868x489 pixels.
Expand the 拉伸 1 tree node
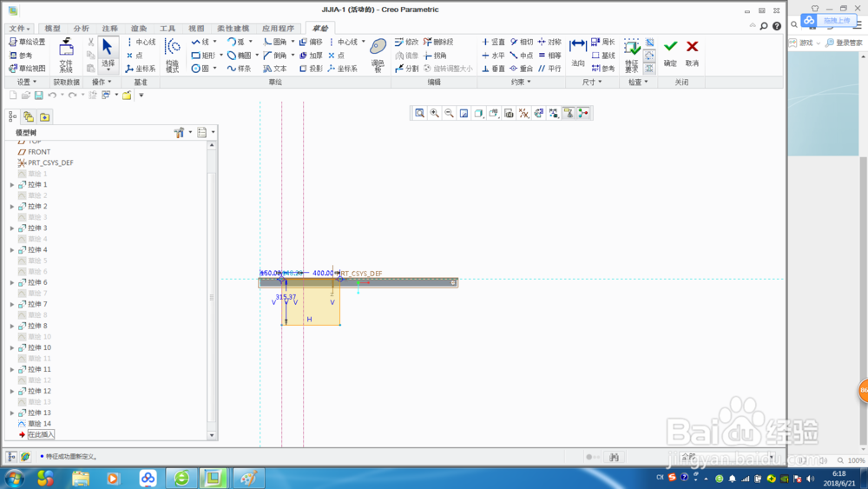[12, 184]
